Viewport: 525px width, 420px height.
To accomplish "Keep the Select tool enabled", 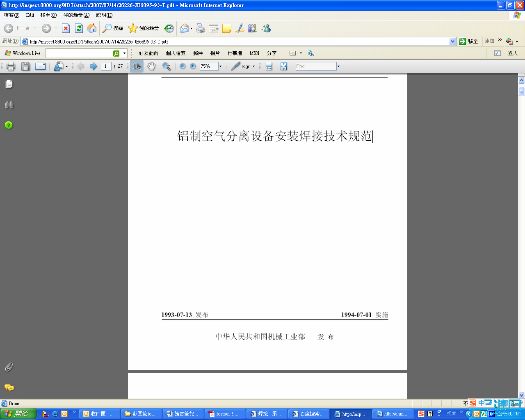I will pos(136,66).
